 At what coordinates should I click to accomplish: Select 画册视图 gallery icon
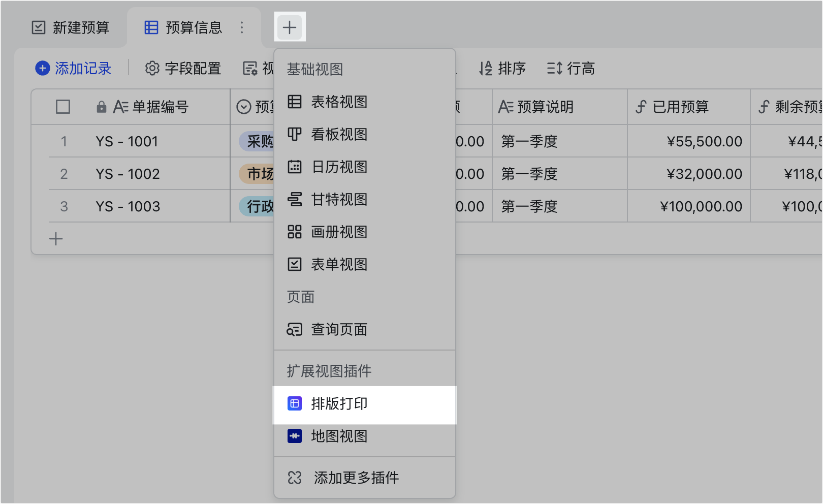click(x=295, y=232)
